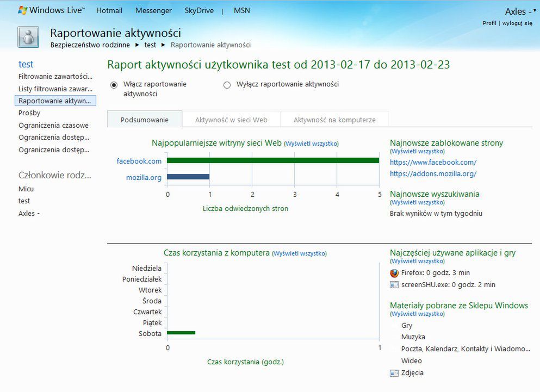Open blocked link https://addons.mozilla.org/
Screen dimensions: 540x392
[x=433, y=173]
